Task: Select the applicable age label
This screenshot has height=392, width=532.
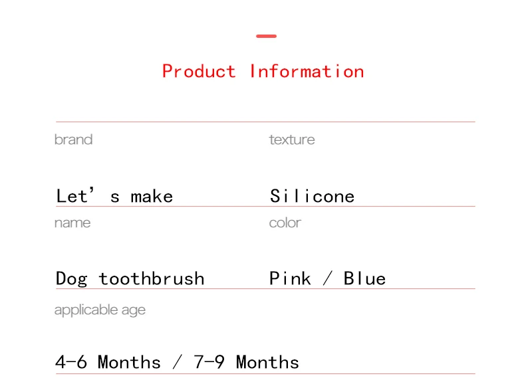Action: pos(100,310)
